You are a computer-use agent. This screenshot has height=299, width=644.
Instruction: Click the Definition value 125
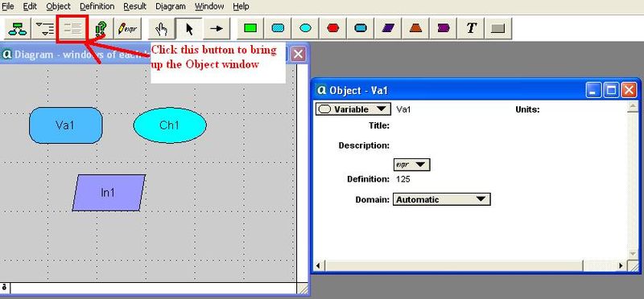tap(403, 179)
